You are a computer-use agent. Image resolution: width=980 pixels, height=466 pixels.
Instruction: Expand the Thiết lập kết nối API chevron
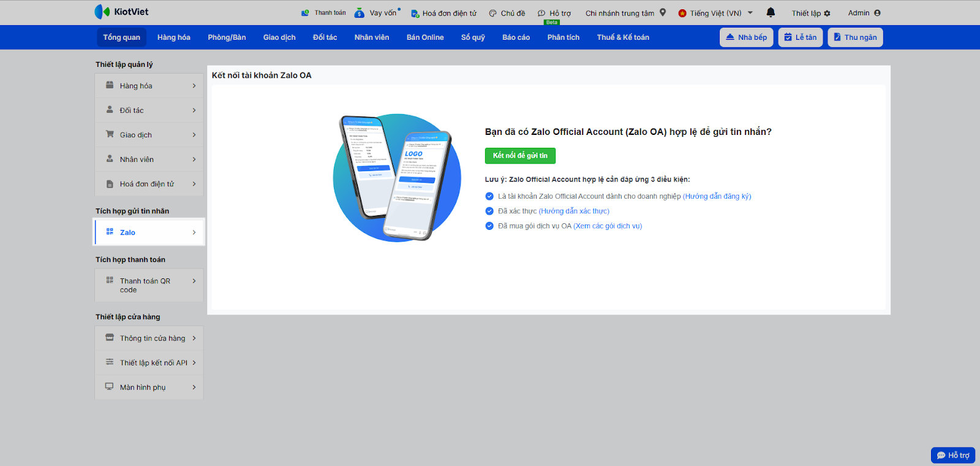click(x=194, y=363)
